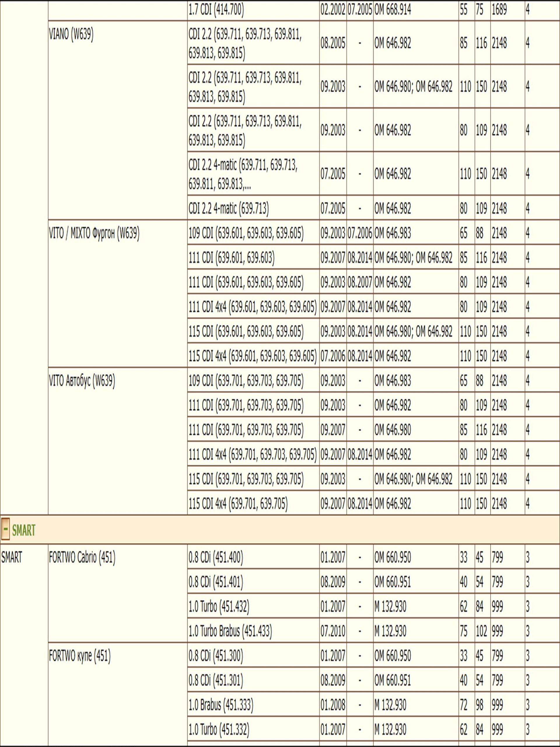Select 1.0 Turbo Brabus (451.433) row
This screenshot has width=560, height=747.
pyautogui.click(x=230, y=631)
